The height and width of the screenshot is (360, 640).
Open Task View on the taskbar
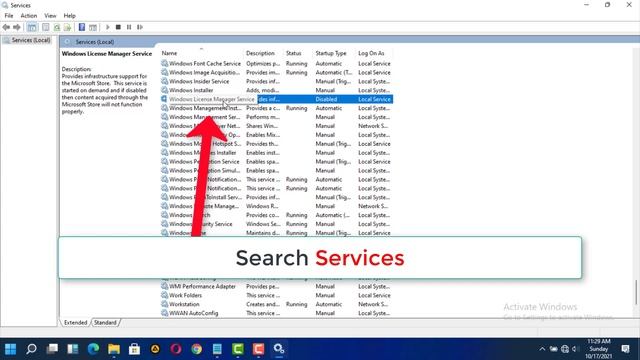coord(52,349)
